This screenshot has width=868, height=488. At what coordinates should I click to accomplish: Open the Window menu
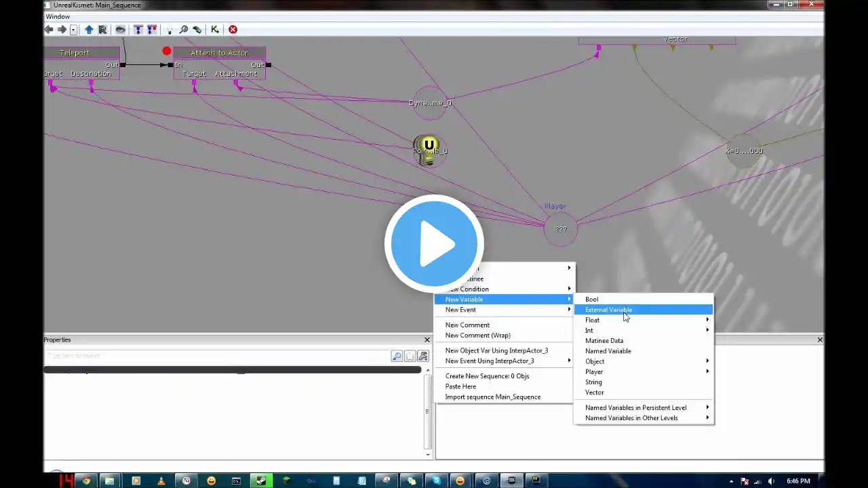(58, 16)
